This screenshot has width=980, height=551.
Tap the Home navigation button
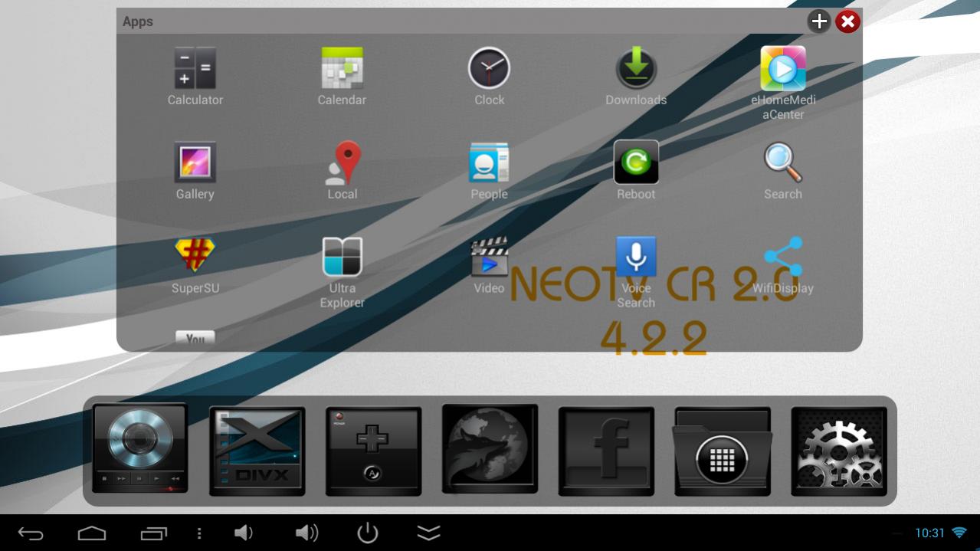[92, 533]
